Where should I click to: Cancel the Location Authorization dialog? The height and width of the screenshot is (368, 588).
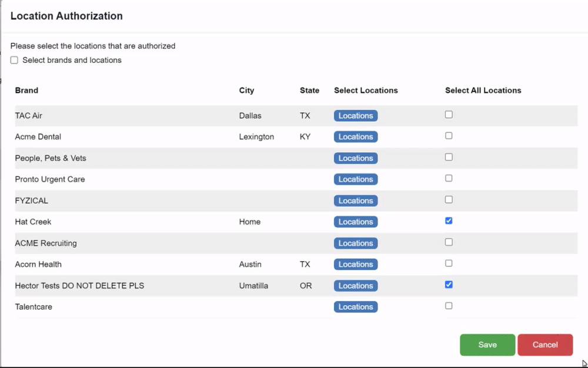coord(544,345)
